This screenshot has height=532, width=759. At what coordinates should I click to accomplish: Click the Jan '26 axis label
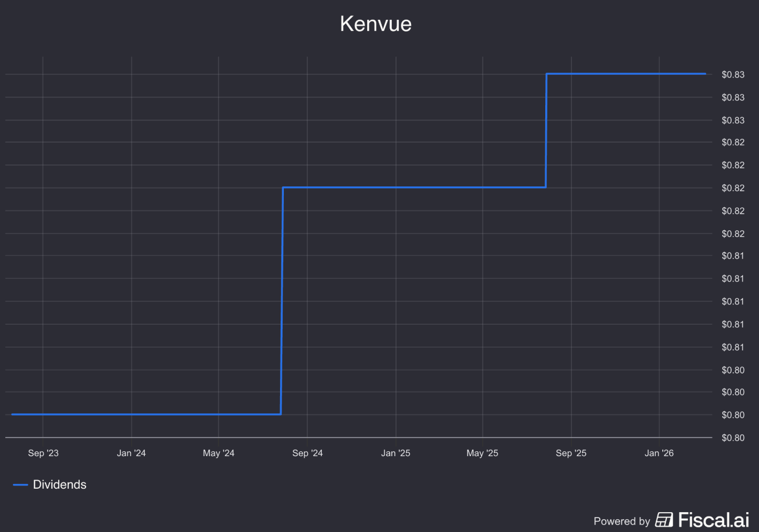click(x=659, y=453)
